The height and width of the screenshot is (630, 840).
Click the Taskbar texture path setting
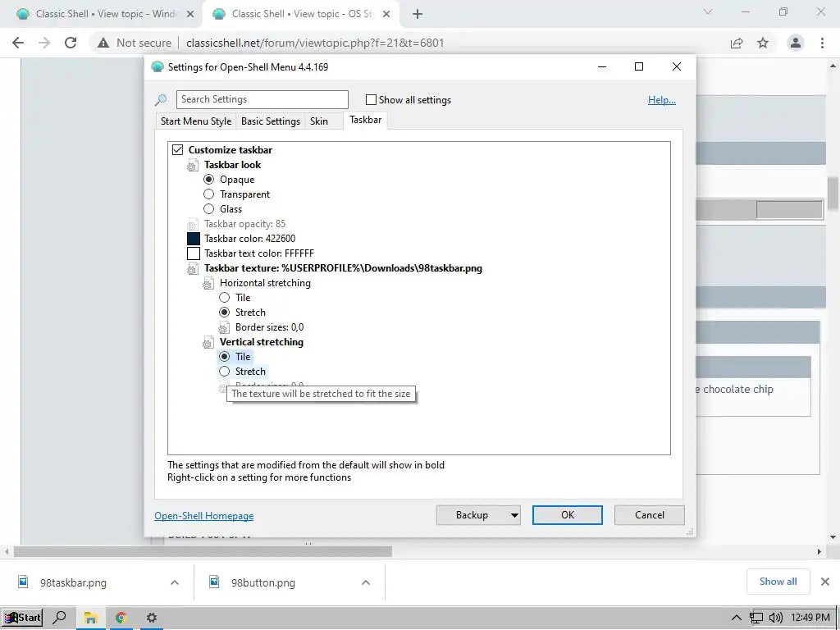coord(343,268)
